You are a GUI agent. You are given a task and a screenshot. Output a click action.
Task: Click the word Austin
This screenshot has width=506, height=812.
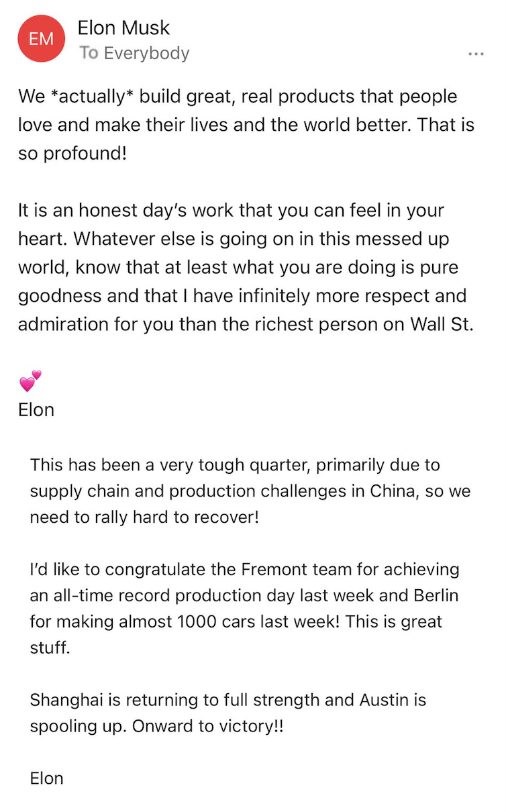[x=383, y=700]
